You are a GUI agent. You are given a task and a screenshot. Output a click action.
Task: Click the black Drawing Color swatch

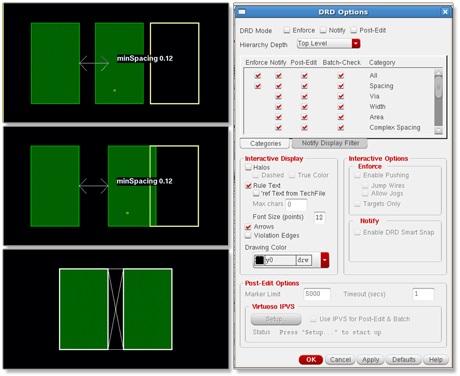pos(259,260)
